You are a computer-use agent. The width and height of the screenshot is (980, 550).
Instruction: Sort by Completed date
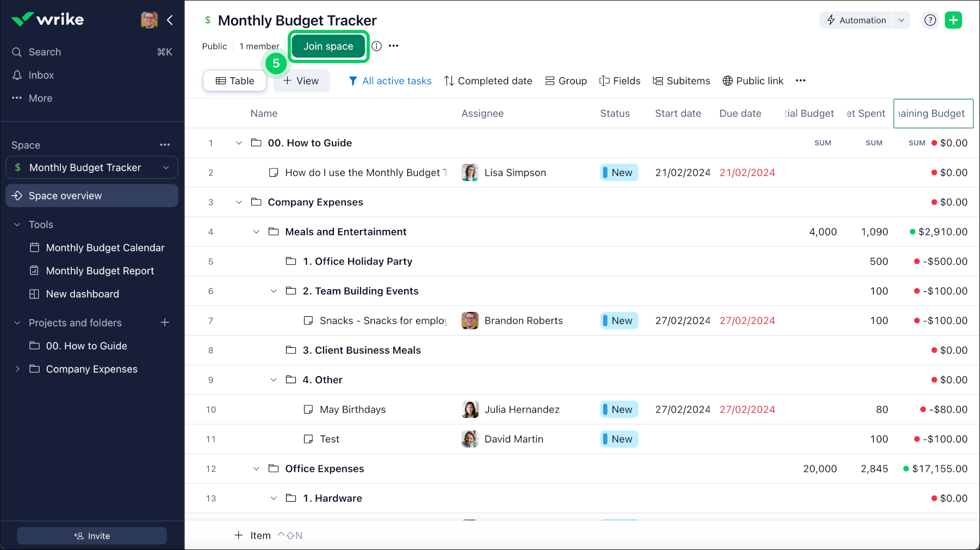click(488, 81)
